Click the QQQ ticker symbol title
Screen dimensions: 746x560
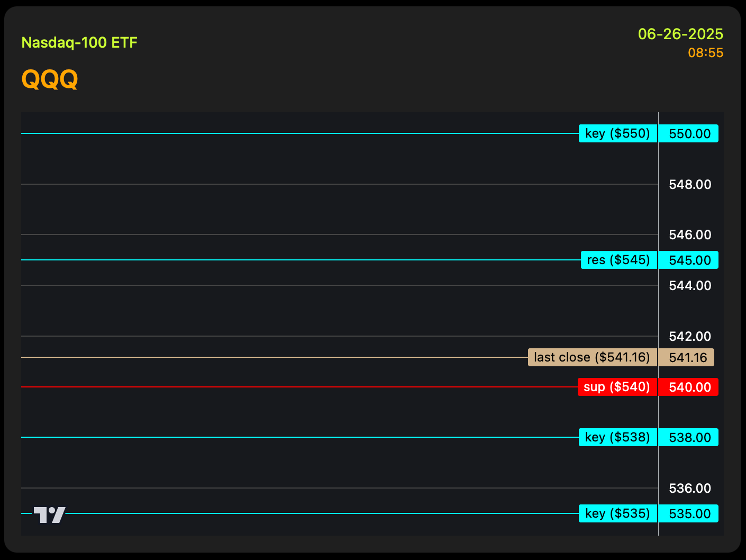click(x=50, y=79)
